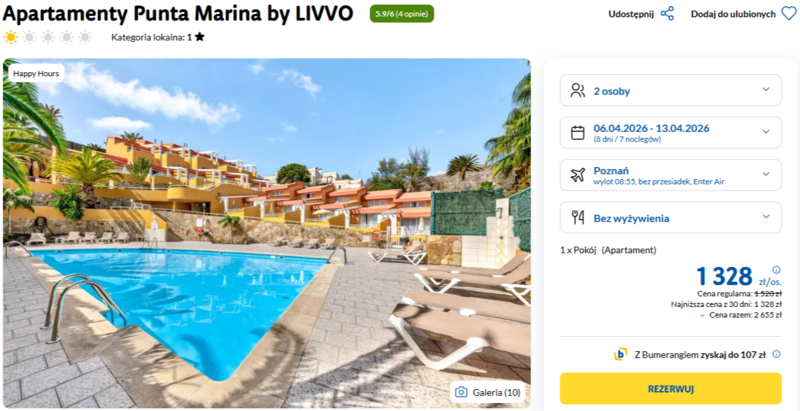This screenshot has height=411, width=800.
Task: Click the airplane icon by Poznań
Action: pyautogui.click(x=578, y=175)
